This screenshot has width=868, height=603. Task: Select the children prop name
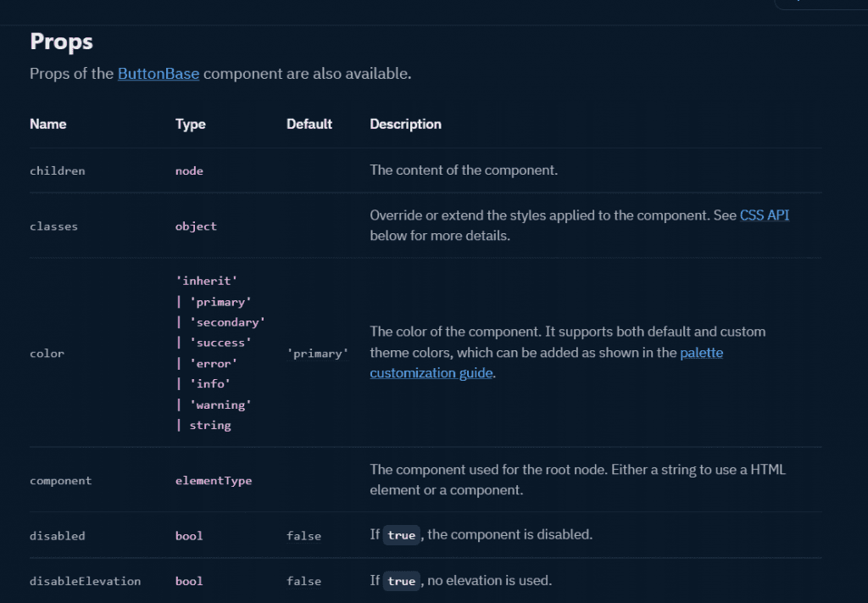57,170
